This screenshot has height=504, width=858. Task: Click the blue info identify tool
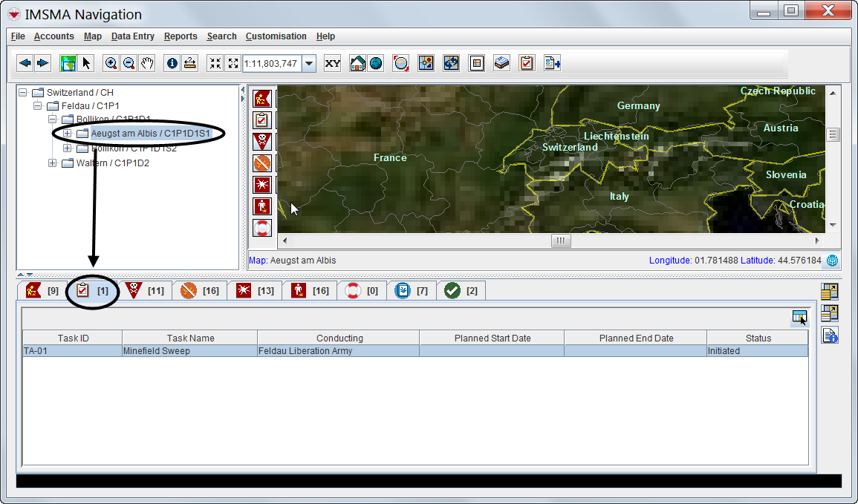click(x=172, y=63)
